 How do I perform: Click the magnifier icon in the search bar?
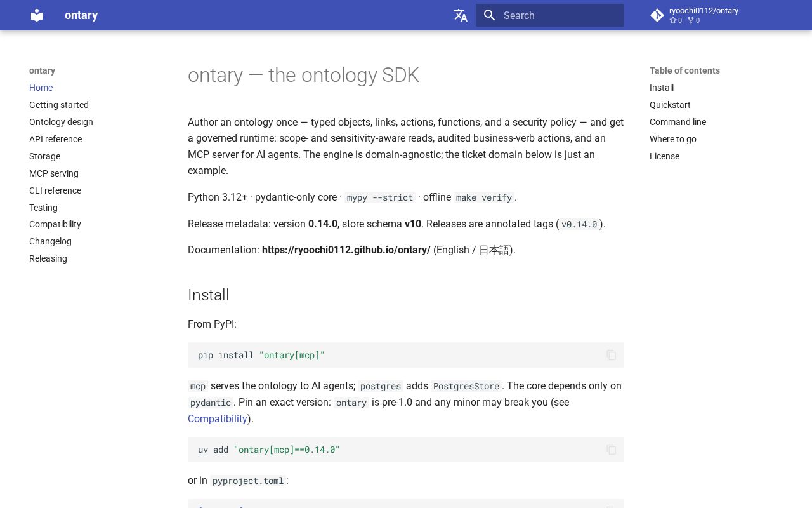[x=489, y=15]
